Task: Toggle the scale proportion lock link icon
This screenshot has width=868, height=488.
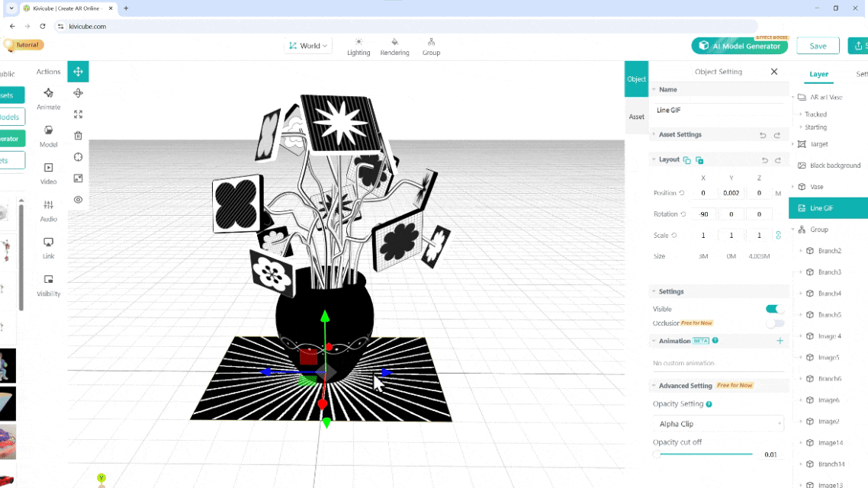Action: coord(778,236)
